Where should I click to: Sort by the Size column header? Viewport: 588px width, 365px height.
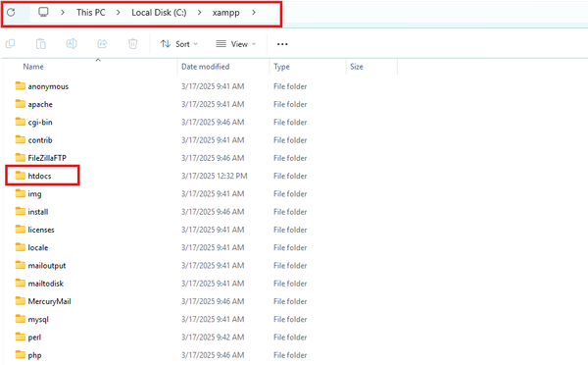click(357, 67)
